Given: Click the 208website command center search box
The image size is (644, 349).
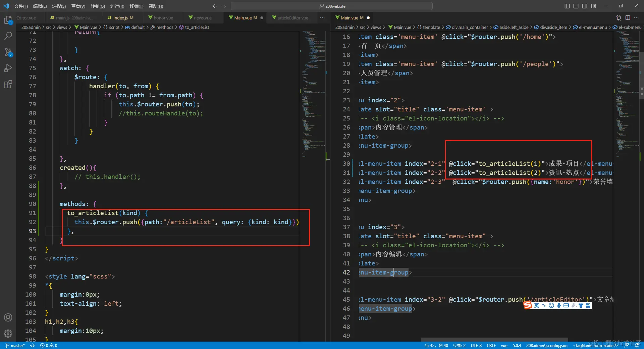Looking at the screenshot, I should 331,6.
